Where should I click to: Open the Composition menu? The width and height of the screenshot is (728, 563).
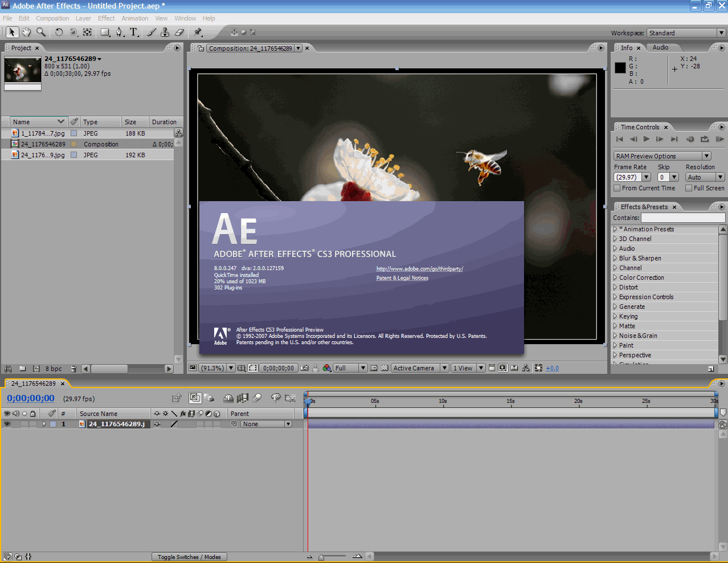(52, 18)
